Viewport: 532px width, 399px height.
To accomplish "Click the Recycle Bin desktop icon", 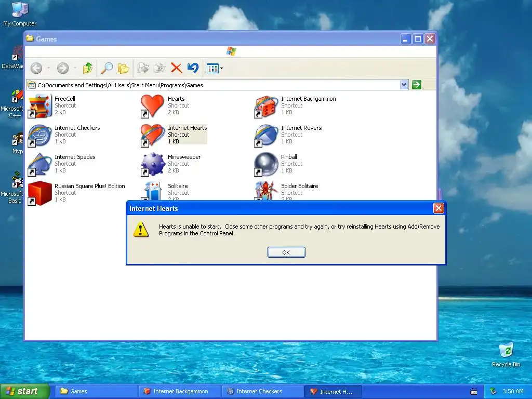I will (x=506, y=355).
